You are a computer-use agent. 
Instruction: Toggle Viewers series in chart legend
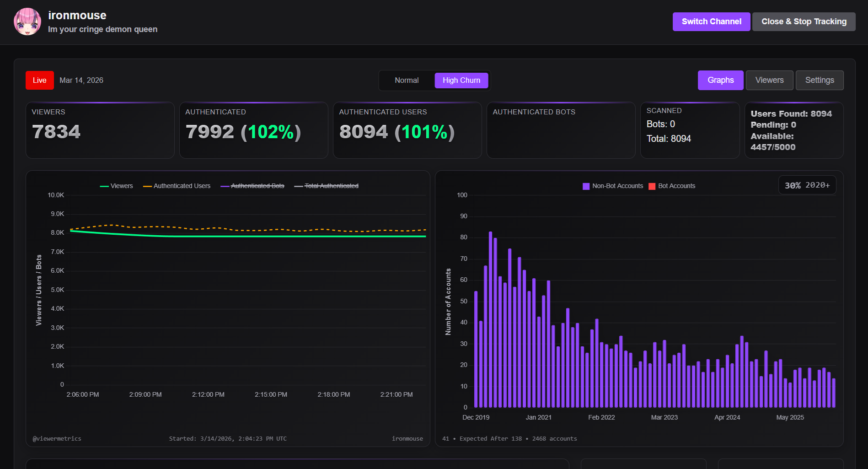click(117, 186)
